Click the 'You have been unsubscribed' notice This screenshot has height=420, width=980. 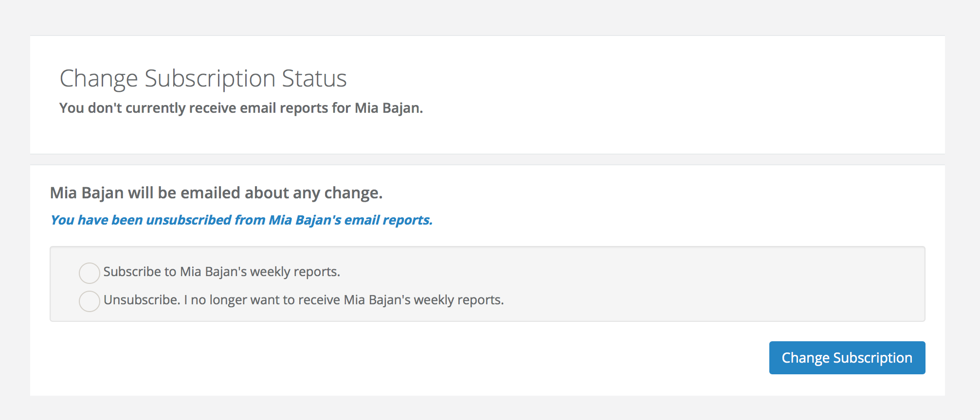[x=241, y=220]
